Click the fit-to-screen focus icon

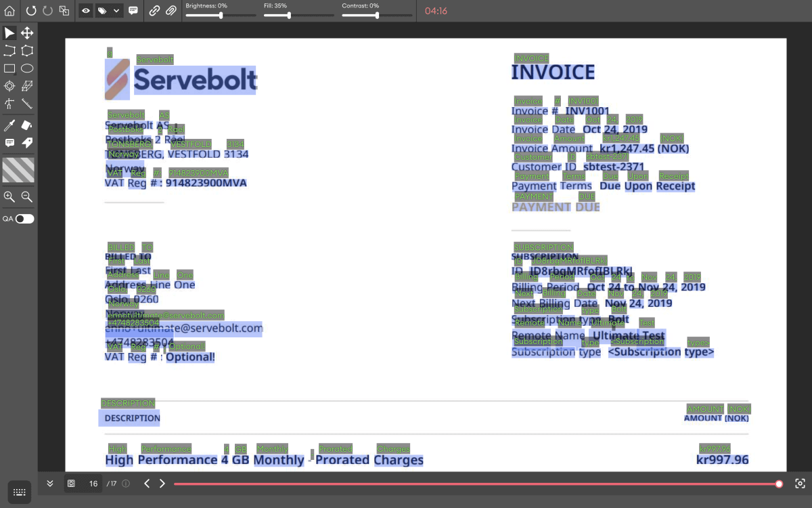coord(800,484)
